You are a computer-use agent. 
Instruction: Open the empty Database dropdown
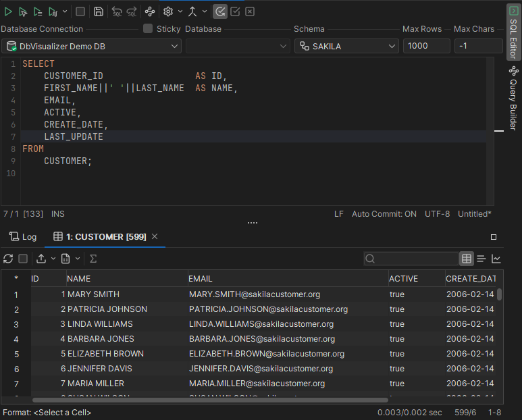(x=238, y=47)
